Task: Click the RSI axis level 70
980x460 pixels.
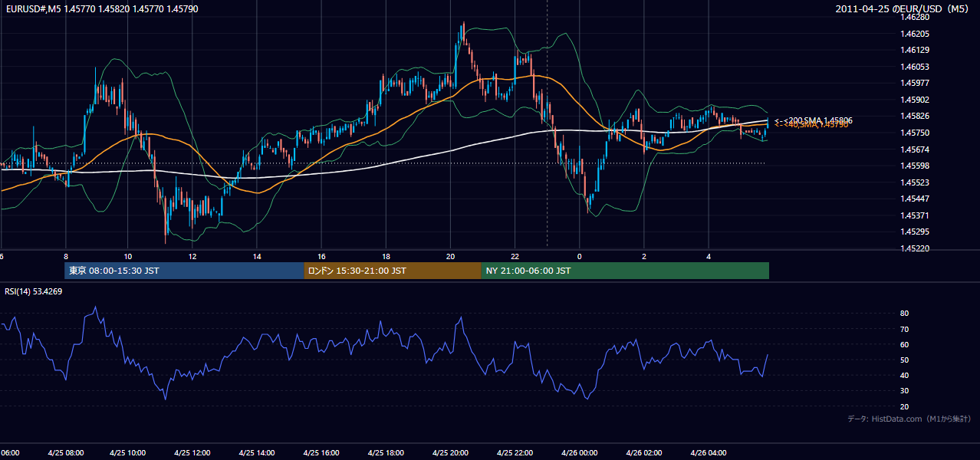Action: pyautogui.click(x=905, y=329)
